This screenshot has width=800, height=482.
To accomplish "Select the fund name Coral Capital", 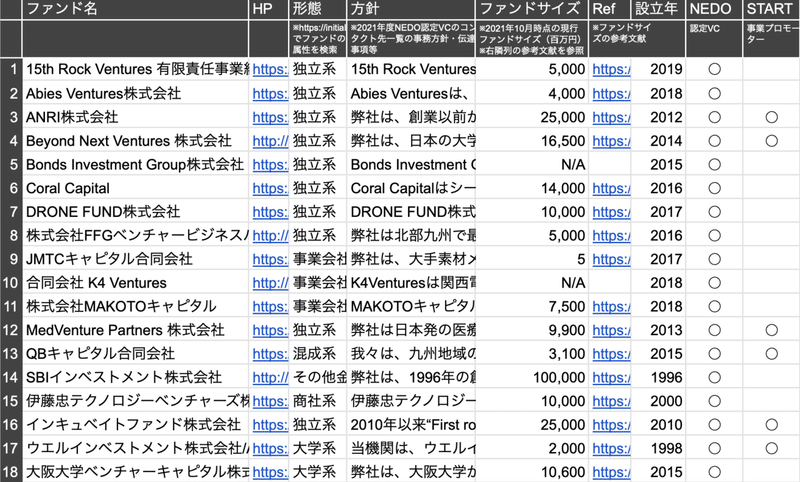I will pos(68,188).
